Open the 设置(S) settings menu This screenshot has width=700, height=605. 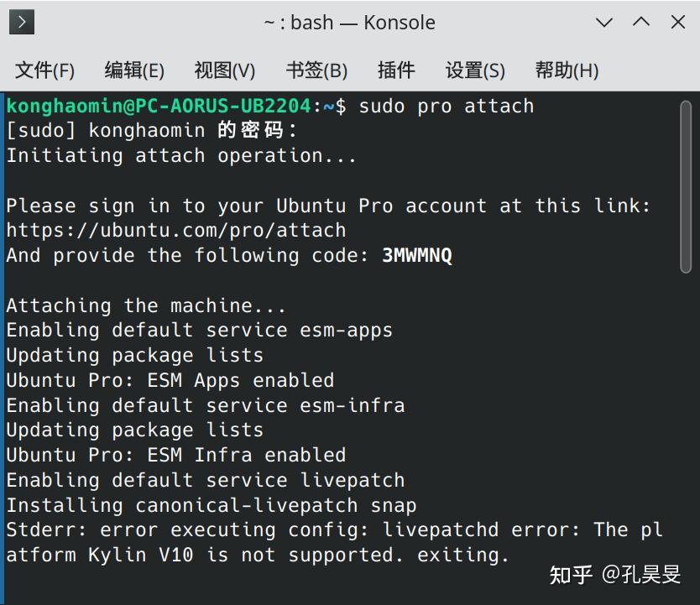point(474,70)
